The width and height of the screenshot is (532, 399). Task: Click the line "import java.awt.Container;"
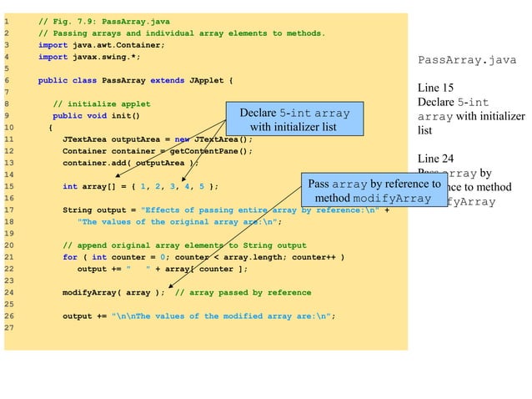point(102,45)
